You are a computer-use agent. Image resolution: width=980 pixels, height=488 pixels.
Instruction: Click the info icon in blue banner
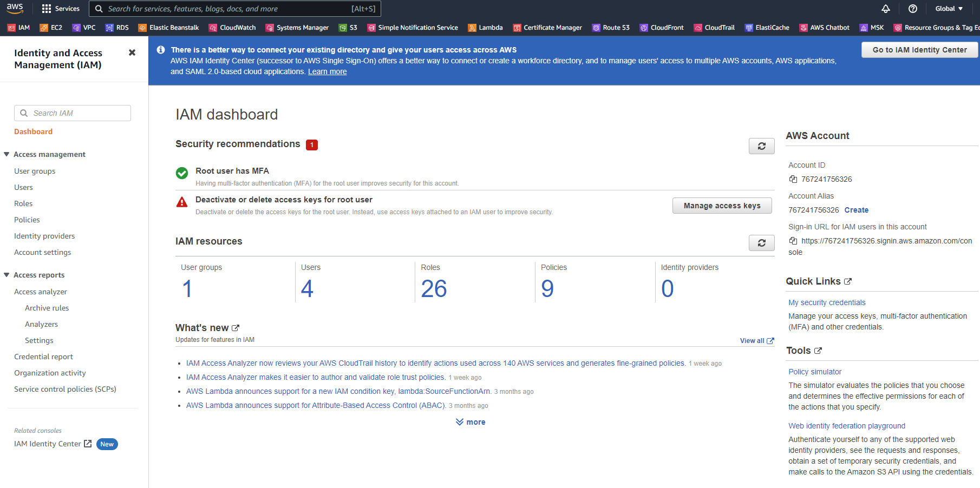(x=161, y=50)
